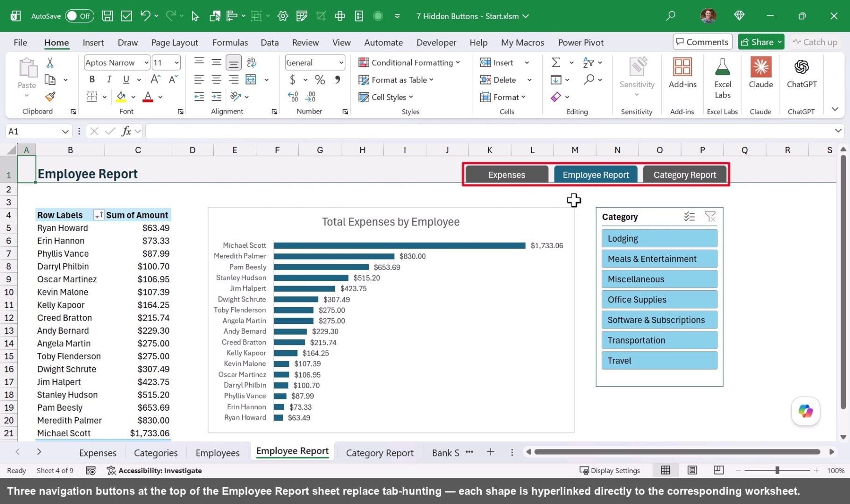This screenshot has width=850, height=504.
Task: Open the Power Pivot ribbon tab
Action: coord(581,42)
